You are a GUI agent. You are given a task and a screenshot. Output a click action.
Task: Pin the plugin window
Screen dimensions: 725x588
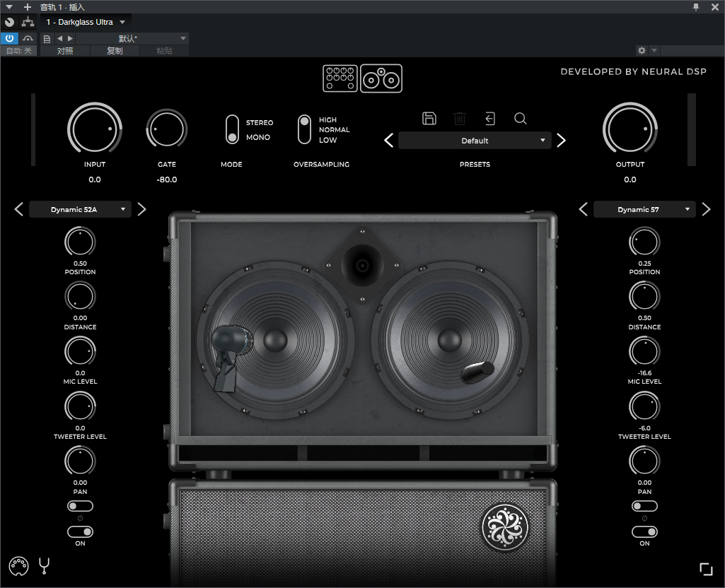[x=696, y=7]
